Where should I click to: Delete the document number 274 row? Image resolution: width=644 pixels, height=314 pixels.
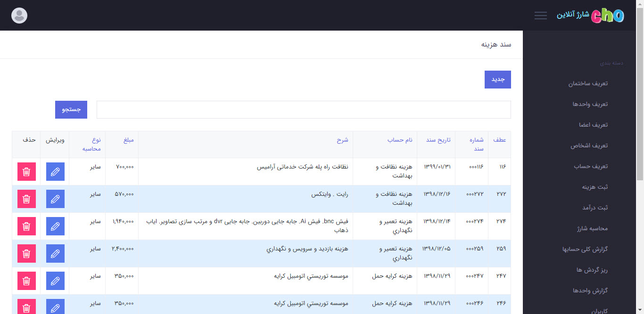point(26,226)
